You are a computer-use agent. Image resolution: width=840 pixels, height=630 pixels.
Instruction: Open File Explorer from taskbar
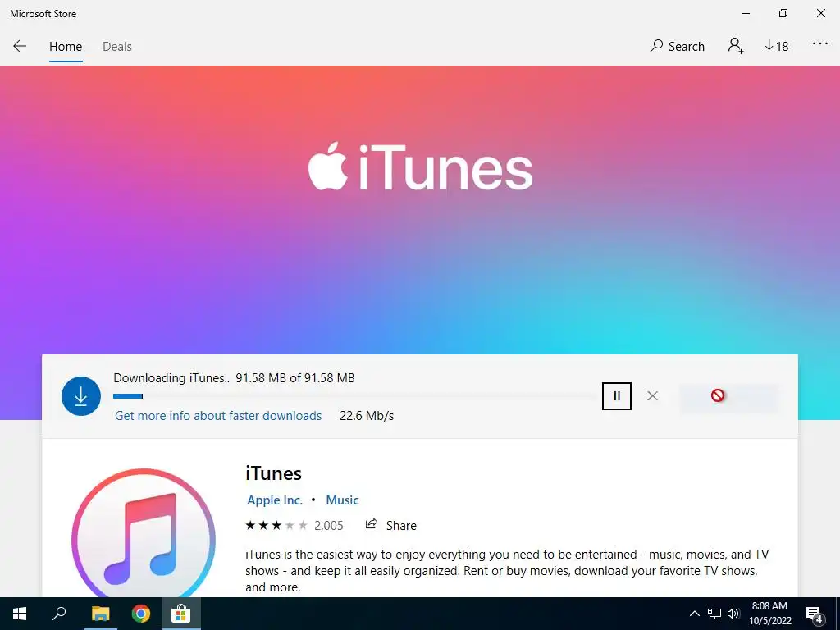(x=100, y=614)
